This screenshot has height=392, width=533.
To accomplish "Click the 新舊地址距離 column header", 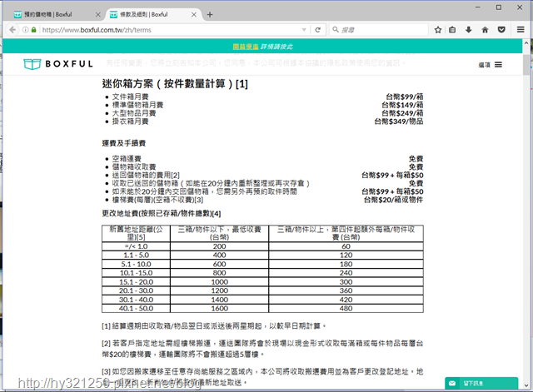I will click(x=136, y=233).
